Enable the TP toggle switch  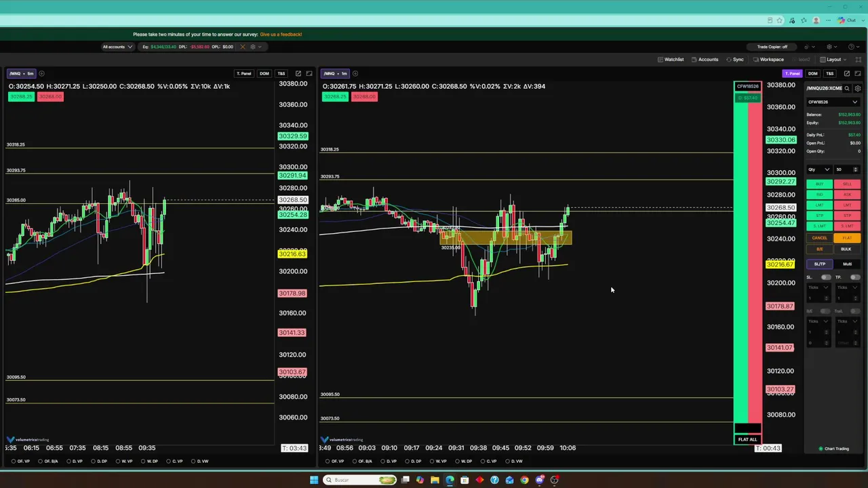854,277
